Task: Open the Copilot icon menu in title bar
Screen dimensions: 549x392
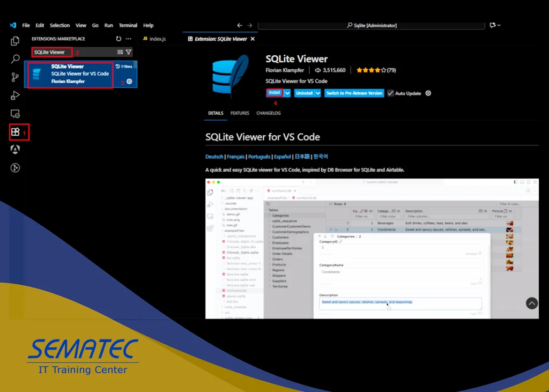Action: (x=495, y=25)
